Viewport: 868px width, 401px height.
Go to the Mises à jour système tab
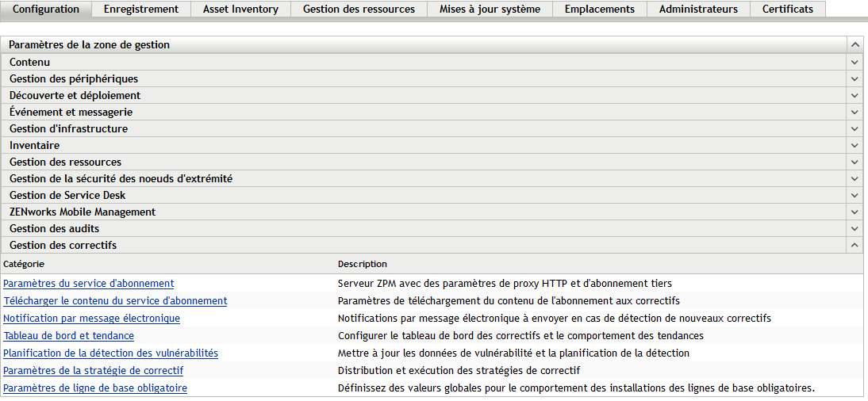click(490, 9)
